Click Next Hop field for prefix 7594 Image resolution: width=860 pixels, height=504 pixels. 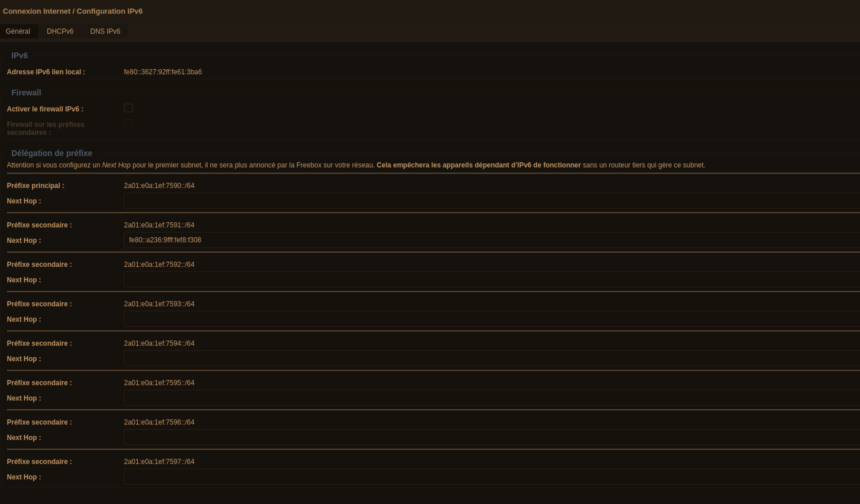pos(492,358)
